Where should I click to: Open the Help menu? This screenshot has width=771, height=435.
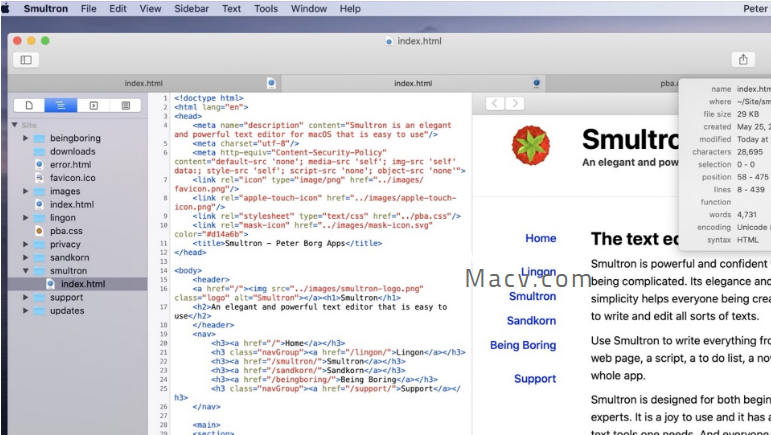(350, 8)
